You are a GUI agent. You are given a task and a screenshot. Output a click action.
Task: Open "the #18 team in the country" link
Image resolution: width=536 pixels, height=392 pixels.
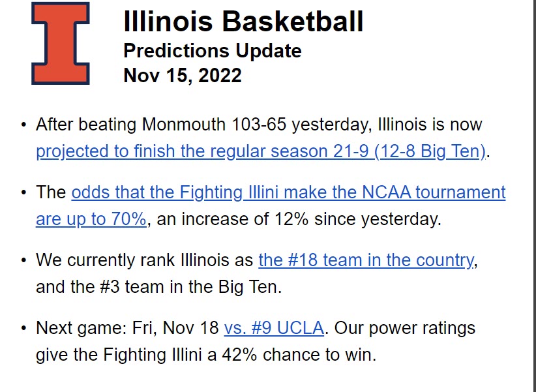coord(366,260)
